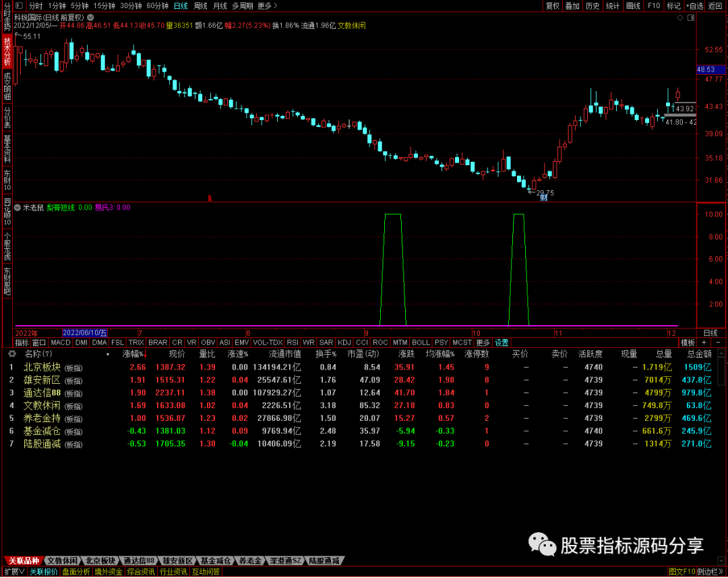Switch to 分时 view

tap(35, 6)
